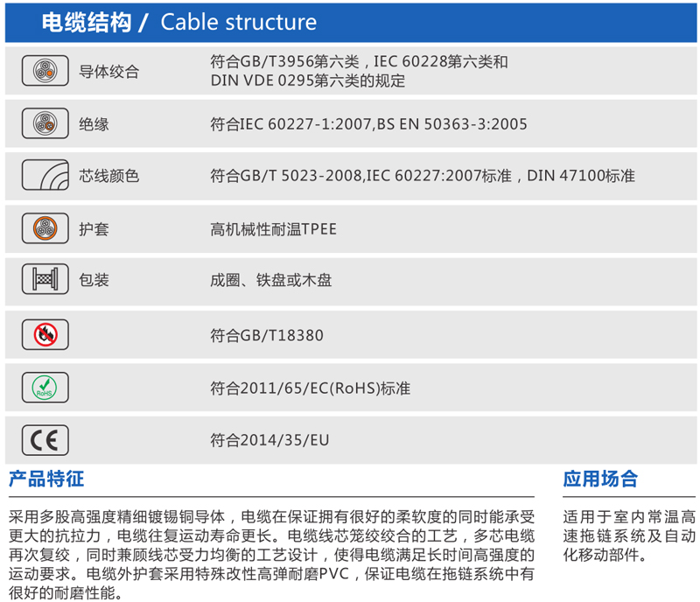700x602 pixels.
Task: Select the core wire color icon
Action: 45,176
